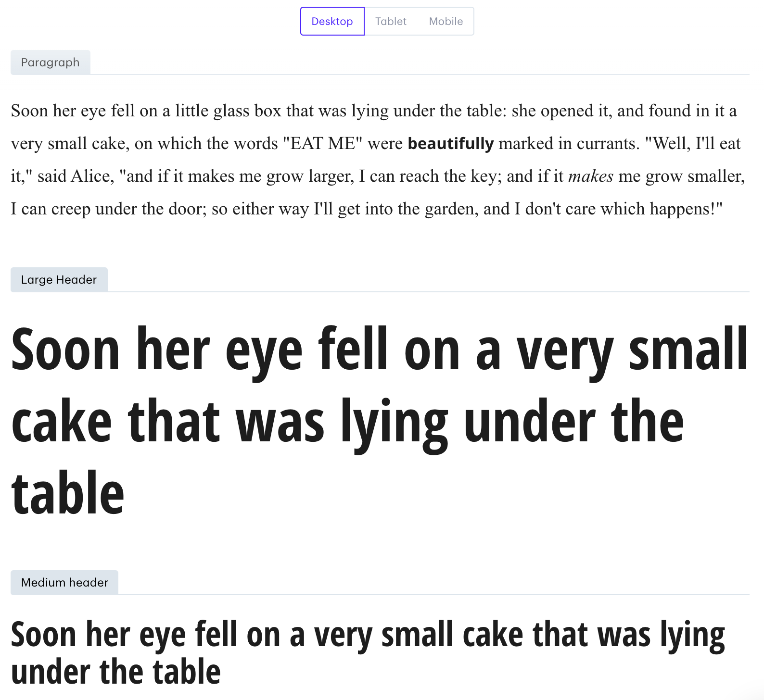Select the Mobile preview tab
This screenshot has height=700, width=764.
point(446,21)
